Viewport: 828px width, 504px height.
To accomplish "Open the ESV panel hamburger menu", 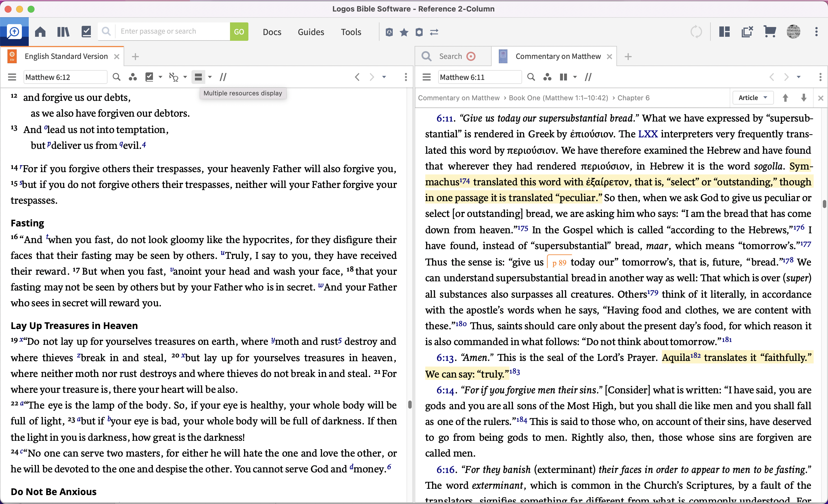I will click(x=12, y=77).
